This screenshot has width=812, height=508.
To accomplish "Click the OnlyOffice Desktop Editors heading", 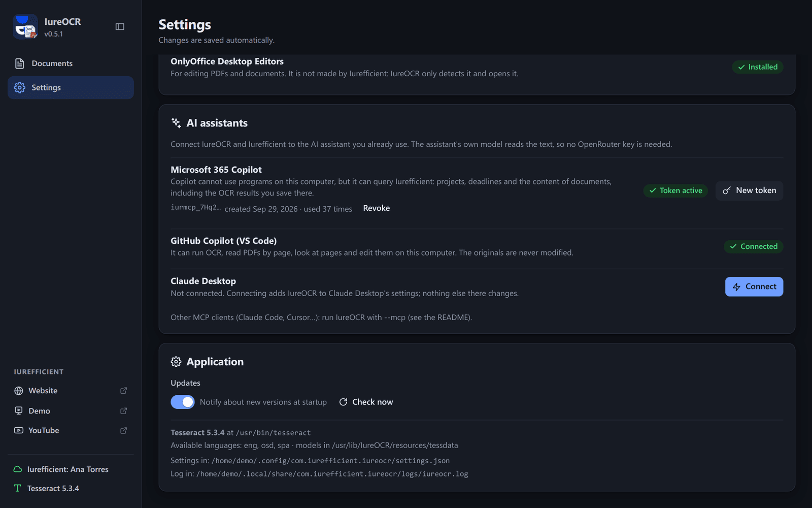I will point(227,61).
